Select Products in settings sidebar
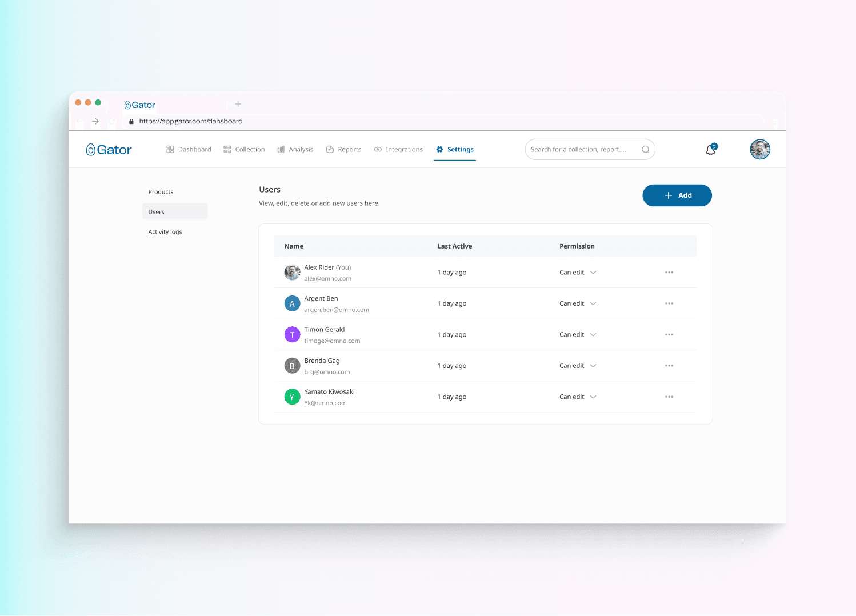Viewport: 856px width, 616px height. point(161,192)
